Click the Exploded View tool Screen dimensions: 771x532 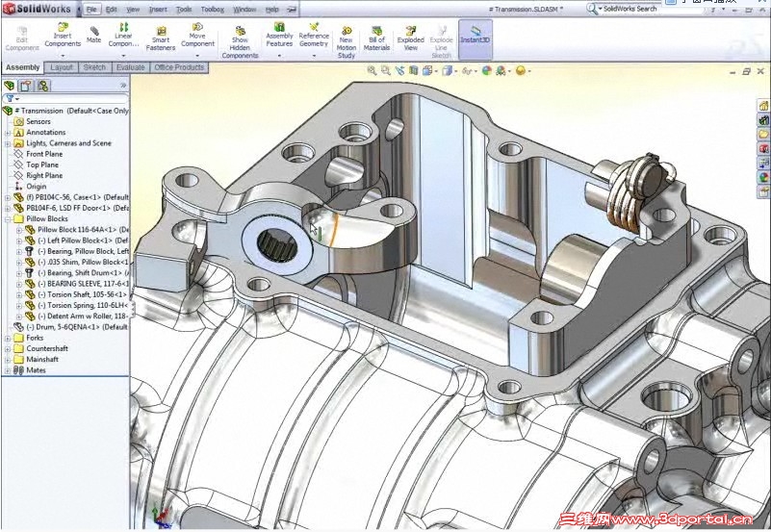[411, 38]
